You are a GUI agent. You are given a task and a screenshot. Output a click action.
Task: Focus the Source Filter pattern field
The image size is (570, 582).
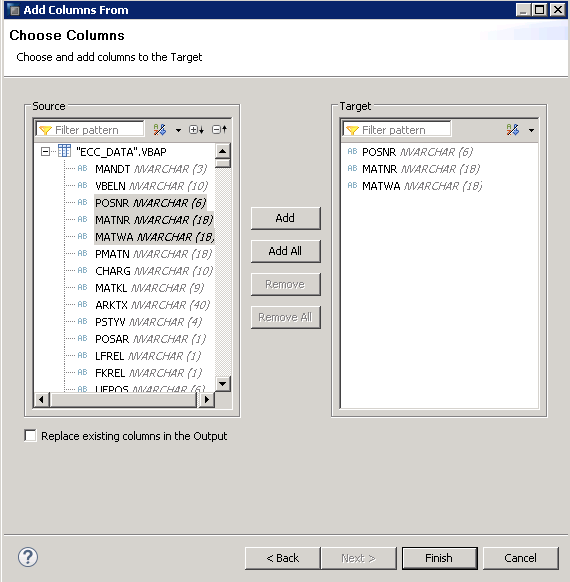click(x=90, y=130)
